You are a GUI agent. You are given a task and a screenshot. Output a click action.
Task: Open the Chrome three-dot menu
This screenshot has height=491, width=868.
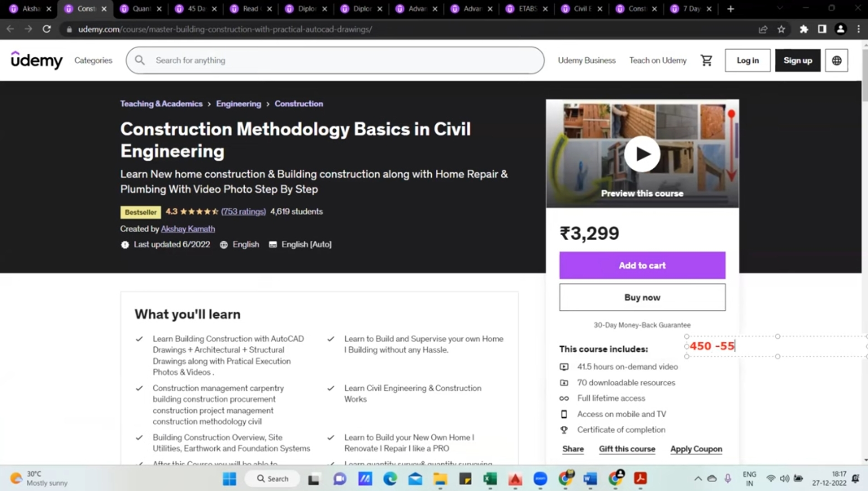click(x=858, y=29)
